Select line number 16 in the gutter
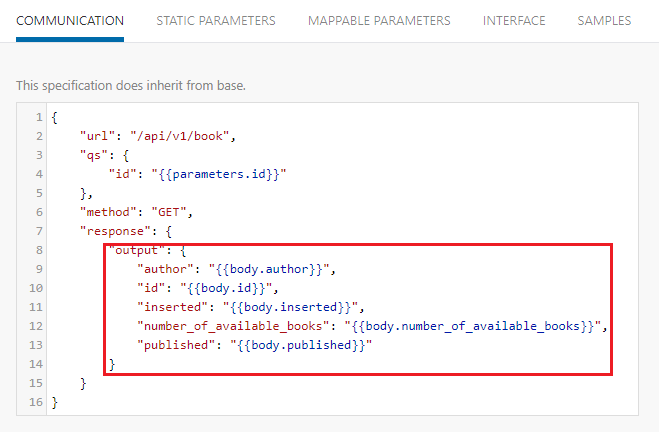This screenshot has width=659, height=432. tap(35, 402)
